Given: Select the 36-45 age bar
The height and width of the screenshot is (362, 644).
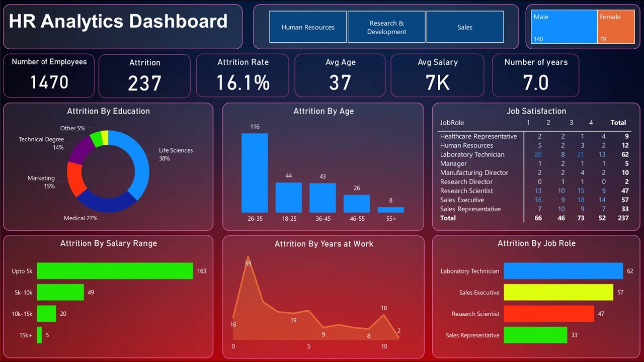Looking at the screenshot, I should (323, 198).
